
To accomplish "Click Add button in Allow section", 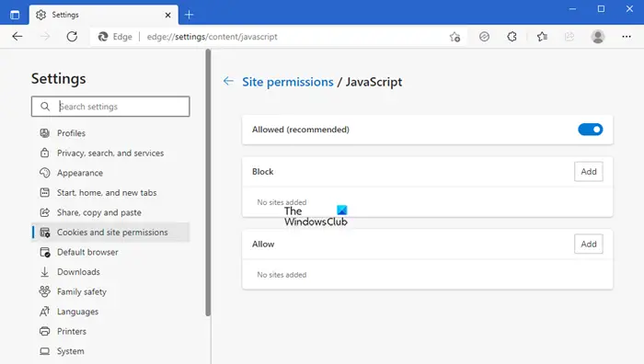I will (x=589, y=245).
